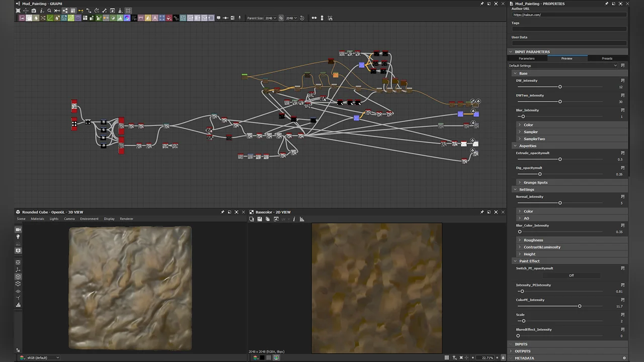Toggle UV display in the Basecolor 2D view
644x362 pixels.
point(283,219)
